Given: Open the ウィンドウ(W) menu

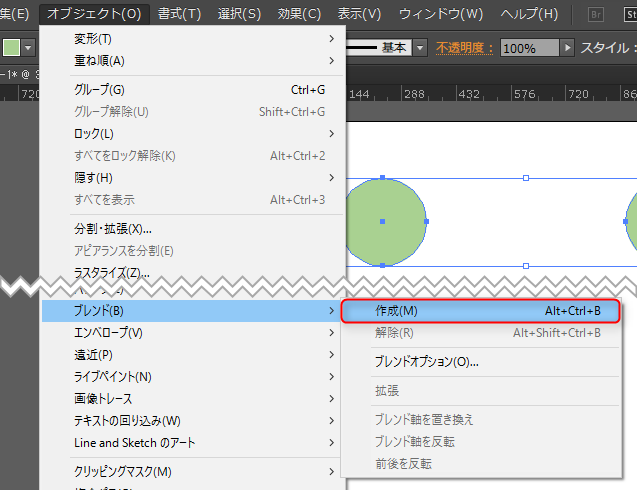Looking at the screenshot, I should tap(440, 14).
